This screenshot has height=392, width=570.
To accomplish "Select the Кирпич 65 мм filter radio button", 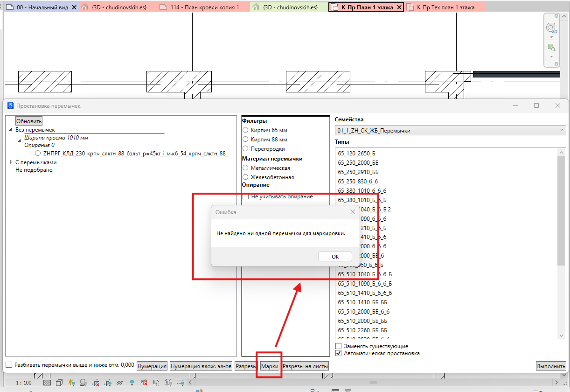I will pos(245,130).
